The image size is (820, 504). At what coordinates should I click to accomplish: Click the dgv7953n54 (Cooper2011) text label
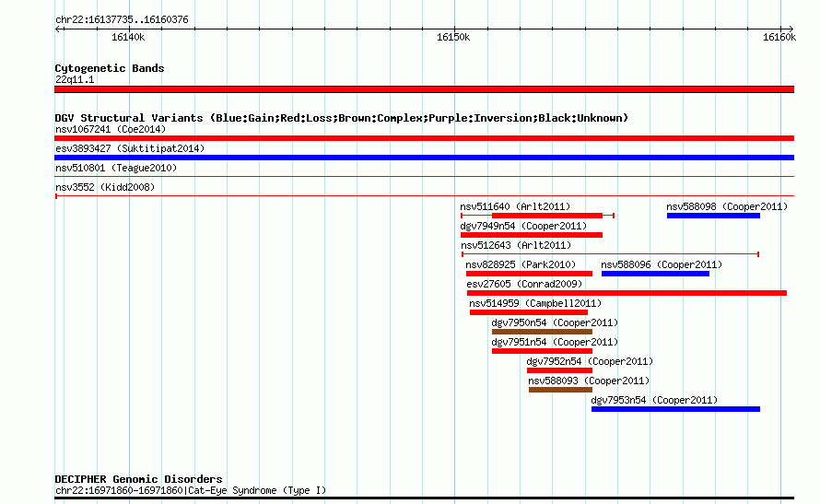(x=654, y=400)
